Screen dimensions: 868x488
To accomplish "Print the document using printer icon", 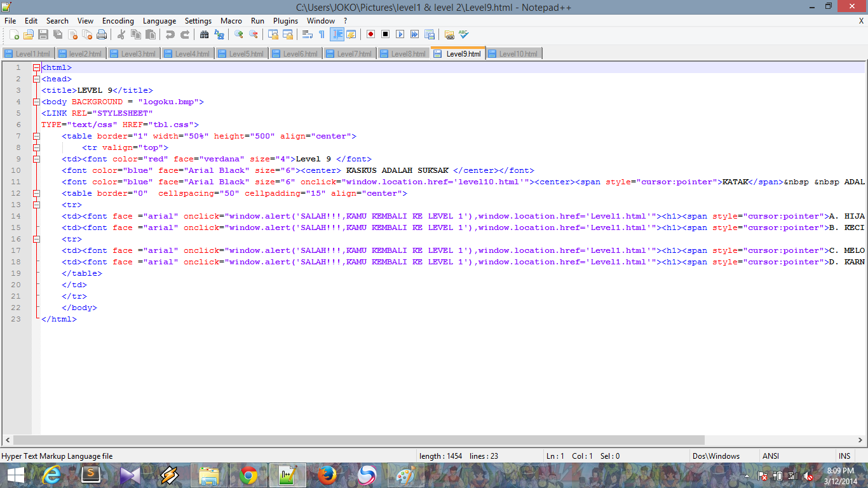I will tap(102, 34).
